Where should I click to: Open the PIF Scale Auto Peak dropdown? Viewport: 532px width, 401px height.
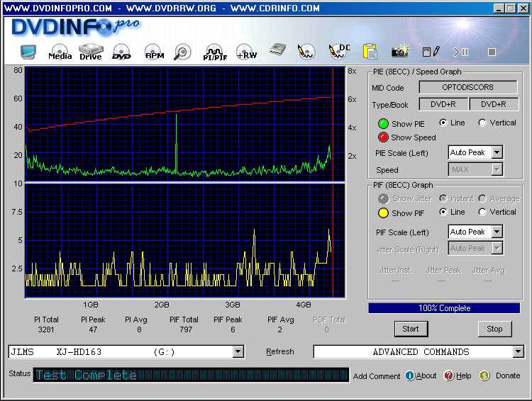(497, 232)
